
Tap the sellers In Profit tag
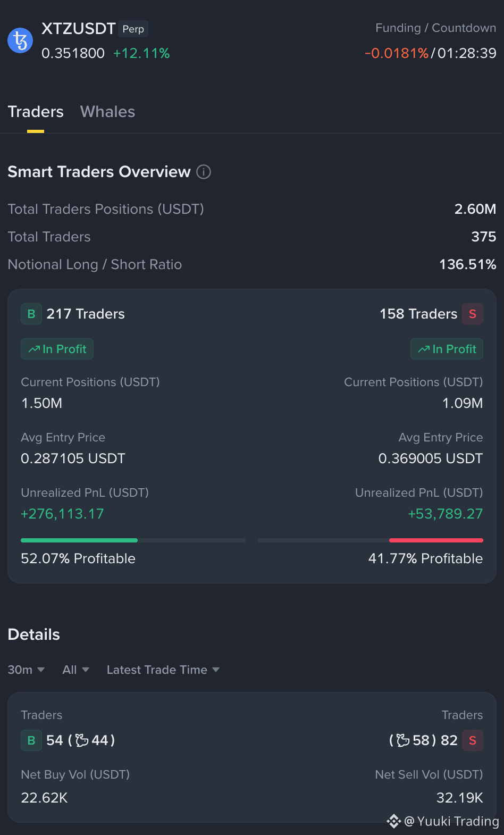[447, 349]
